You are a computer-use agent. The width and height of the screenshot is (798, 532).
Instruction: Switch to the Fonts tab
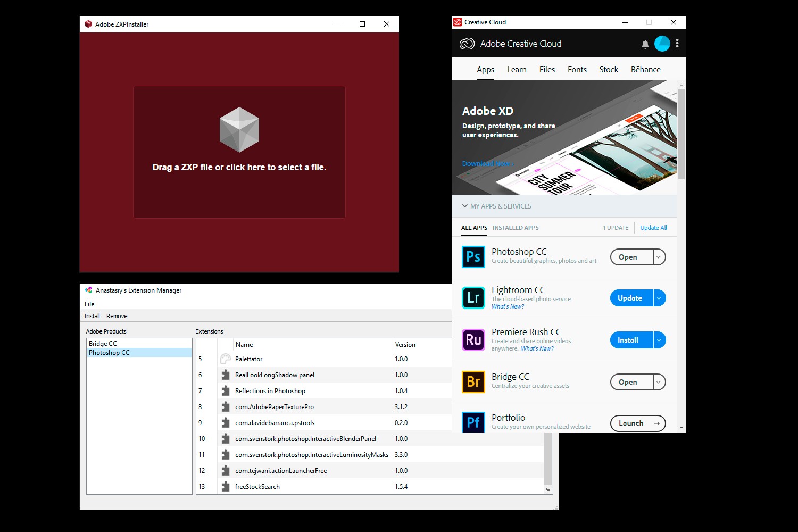click(577, 69)
